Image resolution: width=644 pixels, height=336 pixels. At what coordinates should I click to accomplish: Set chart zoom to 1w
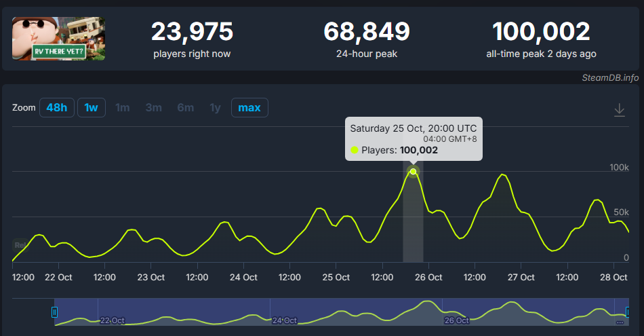click(x=91, y=108)
